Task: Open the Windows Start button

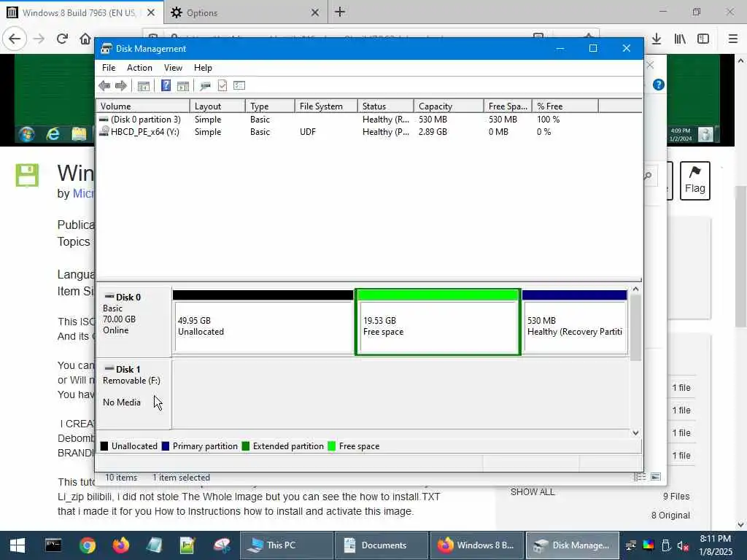Action: pyautogui.click(x=18, y=545)
